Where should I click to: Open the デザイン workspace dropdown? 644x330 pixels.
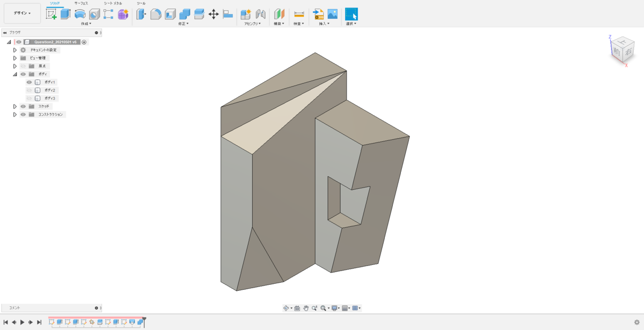(22, 13)
